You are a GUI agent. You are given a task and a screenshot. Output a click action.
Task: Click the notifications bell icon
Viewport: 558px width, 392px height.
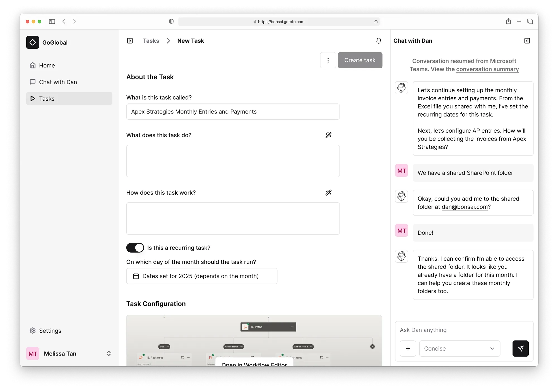pyautogui.click(x=379, y=41)
